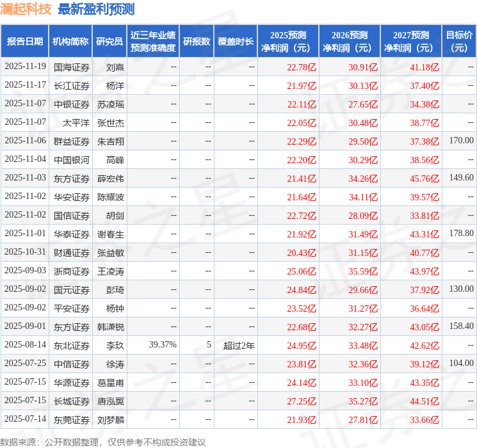
Task: Click researcher name 杨洋
Action: 115,86
